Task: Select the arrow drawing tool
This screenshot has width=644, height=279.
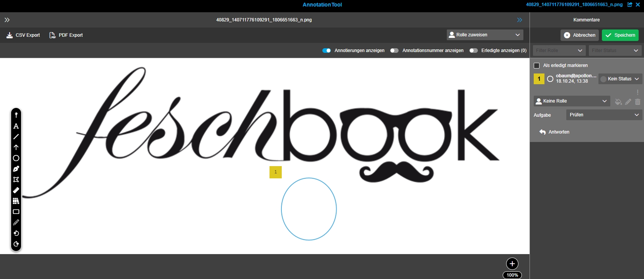Action: click(x=16, y=147)
